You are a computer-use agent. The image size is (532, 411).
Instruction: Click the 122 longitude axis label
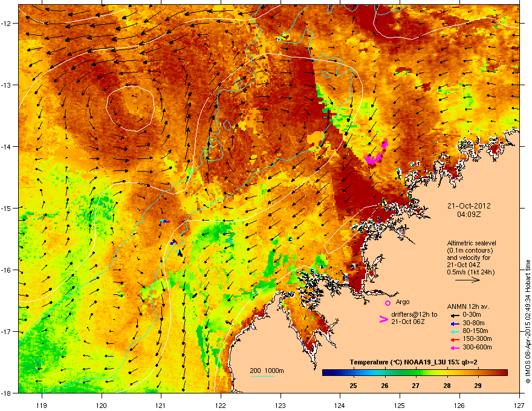tap(221, 406)
